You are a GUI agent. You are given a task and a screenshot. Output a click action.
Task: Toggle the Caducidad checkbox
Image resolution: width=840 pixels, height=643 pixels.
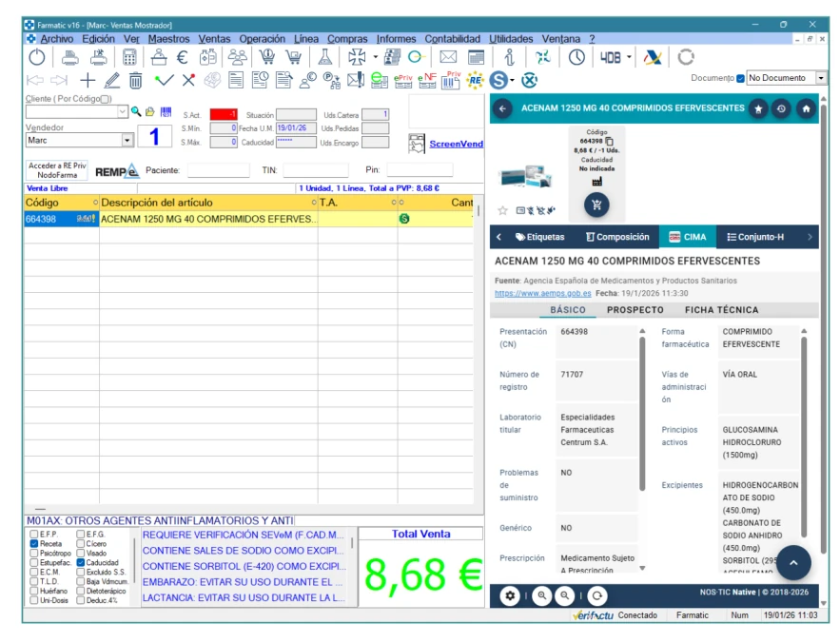(x=80, y=563)
